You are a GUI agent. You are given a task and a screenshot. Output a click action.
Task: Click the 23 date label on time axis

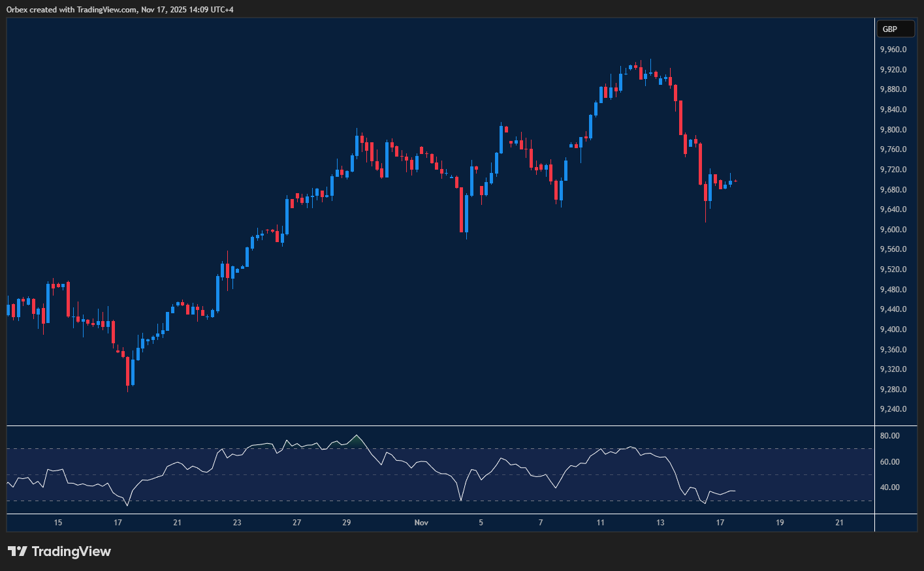coord(237,523)
